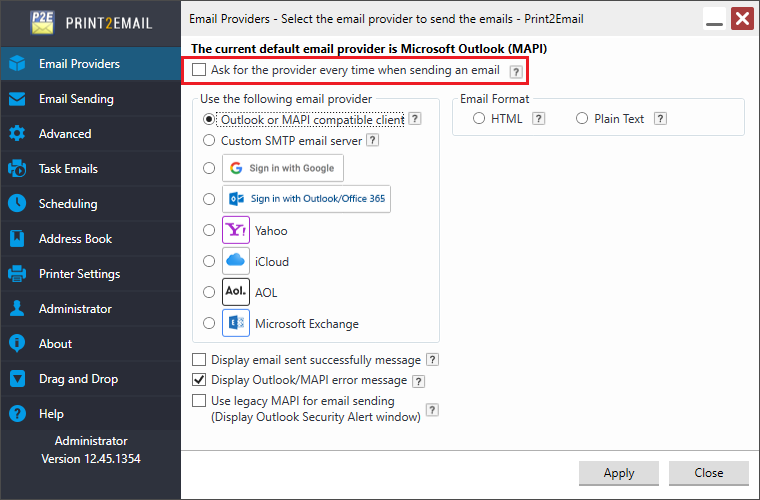The image size is (760, 500).
Task: Click the iCloud cloud icon
Action: click(x=236, y=261)
